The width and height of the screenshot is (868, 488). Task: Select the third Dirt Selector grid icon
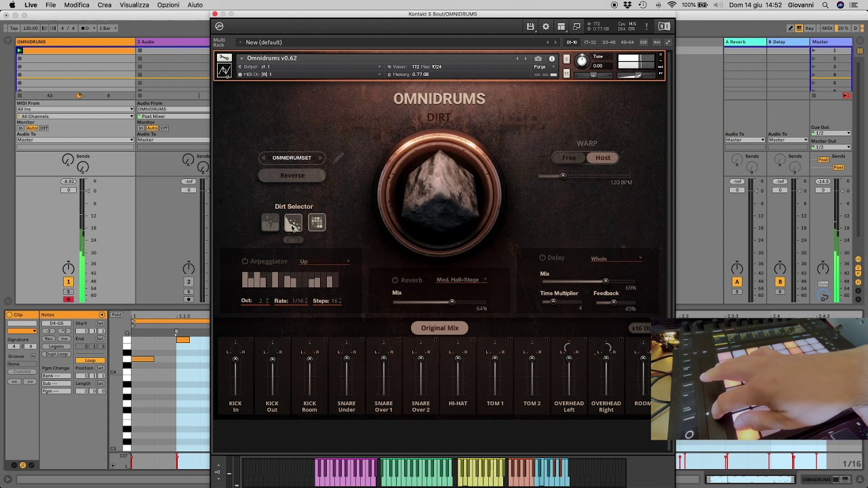point(317,222)
